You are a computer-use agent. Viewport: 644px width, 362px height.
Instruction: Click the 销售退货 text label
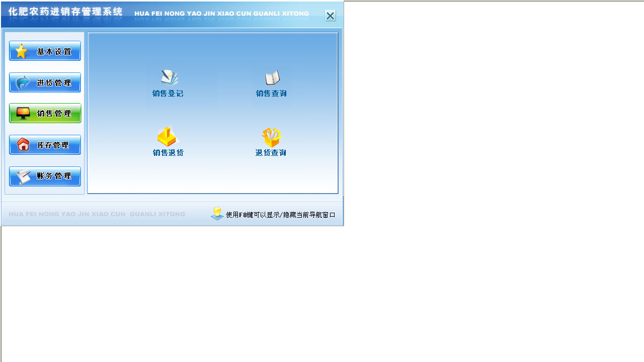click(x=168, y=153)
